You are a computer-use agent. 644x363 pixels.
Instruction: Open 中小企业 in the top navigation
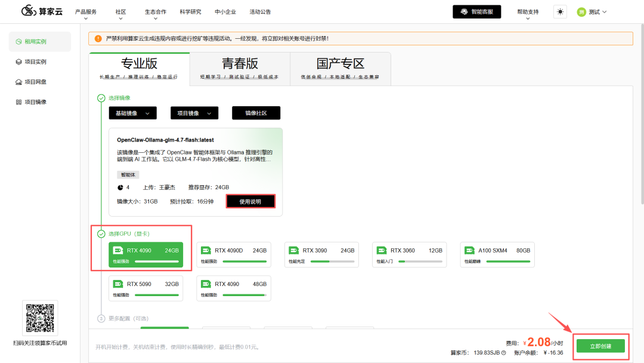pos(225,12)
